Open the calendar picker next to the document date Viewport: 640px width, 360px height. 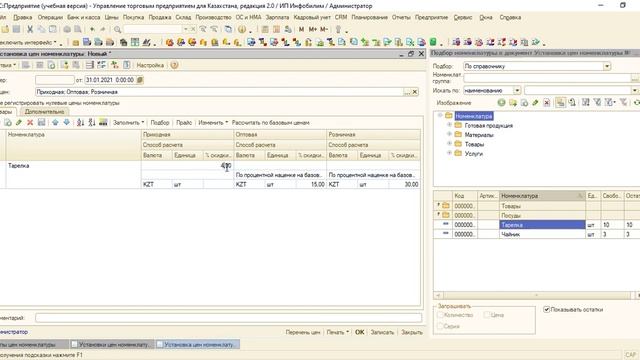click(x=140, y=80)
